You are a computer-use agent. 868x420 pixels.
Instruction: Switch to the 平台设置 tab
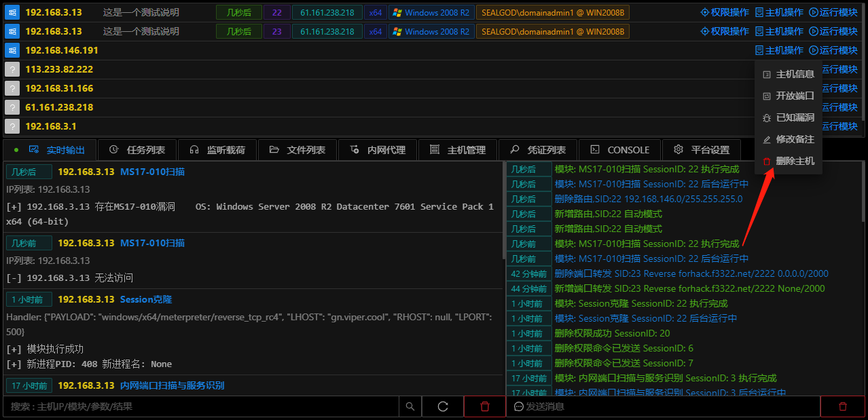702,150
